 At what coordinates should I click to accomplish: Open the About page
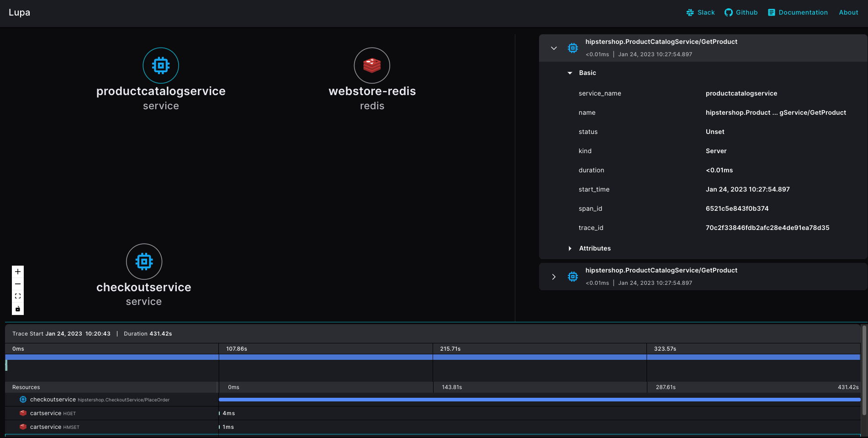(848, 12)
